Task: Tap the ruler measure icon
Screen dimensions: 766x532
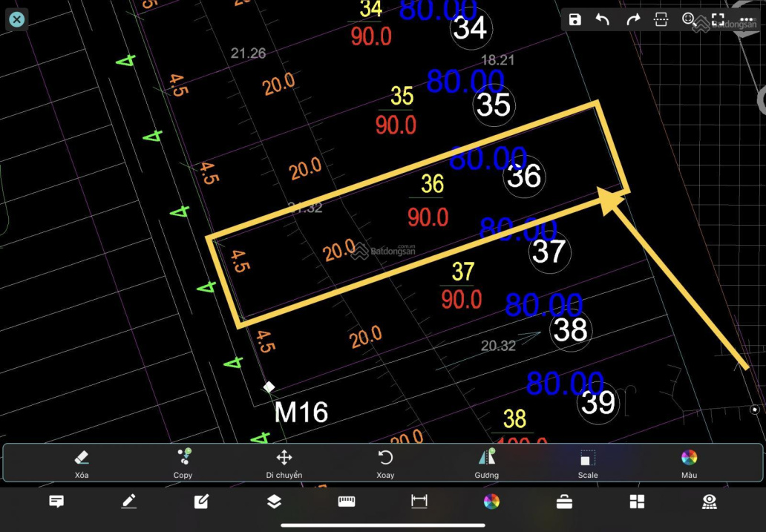Action: pyautogui.click(x=347, y=502)
